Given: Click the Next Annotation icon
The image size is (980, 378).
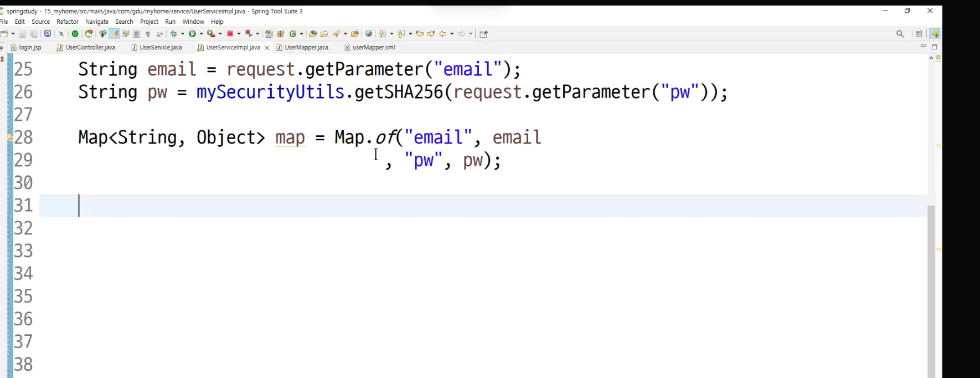Looking at the screenshot, I should click(381, 34).
